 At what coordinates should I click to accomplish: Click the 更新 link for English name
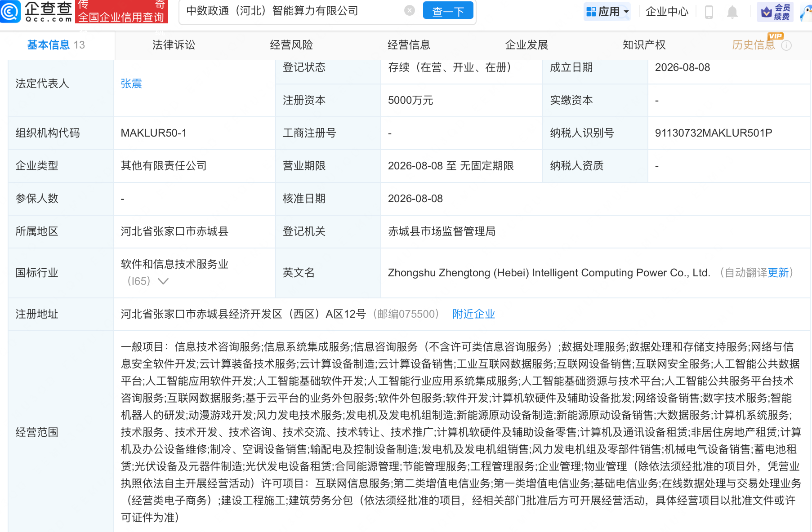click(778, 273)
